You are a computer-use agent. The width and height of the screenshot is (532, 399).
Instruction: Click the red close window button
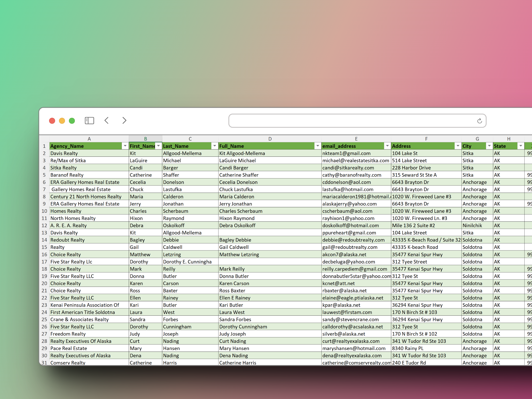52,121
